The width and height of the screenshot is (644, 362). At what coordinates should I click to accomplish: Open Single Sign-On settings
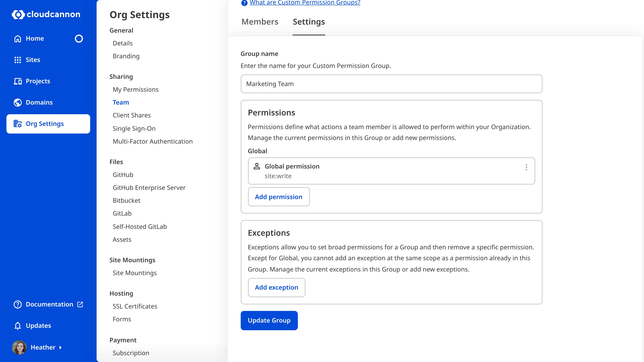click(134, 129)
